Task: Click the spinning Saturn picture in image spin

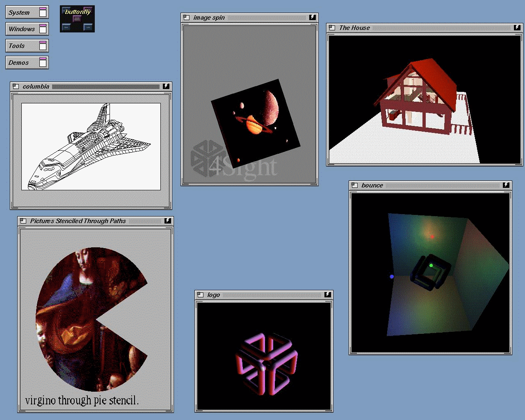Action: (x=255, y=123)
